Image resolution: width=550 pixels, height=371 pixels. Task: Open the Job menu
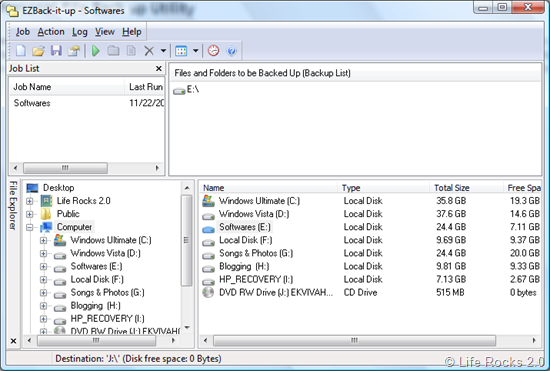pos(23,32)
